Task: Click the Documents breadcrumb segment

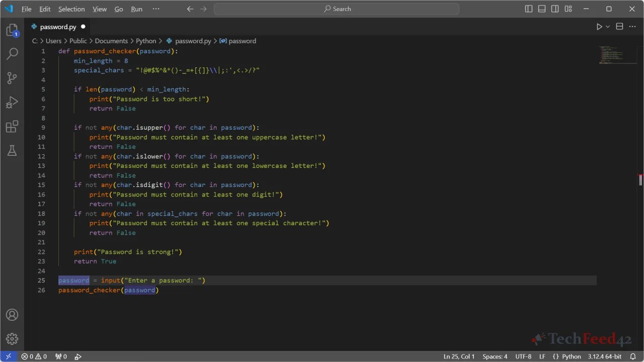Action: pyautogui.click(x=111, y=41)
